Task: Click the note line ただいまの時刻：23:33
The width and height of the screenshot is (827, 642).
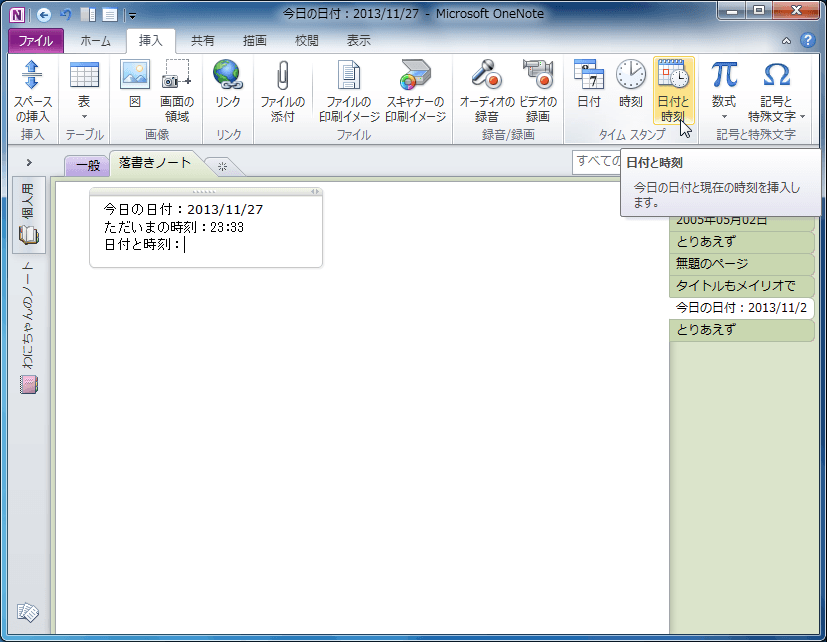Action: coord(174,227)
